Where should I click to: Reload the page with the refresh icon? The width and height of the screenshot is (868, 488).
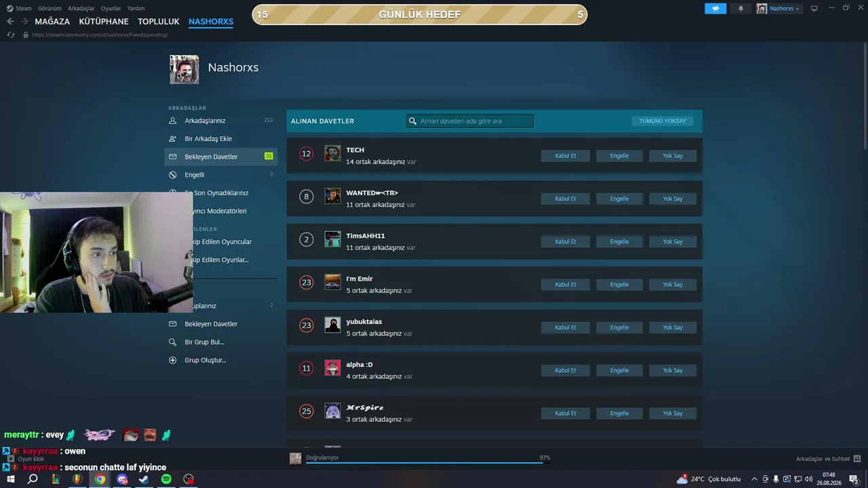pos(10,35)
